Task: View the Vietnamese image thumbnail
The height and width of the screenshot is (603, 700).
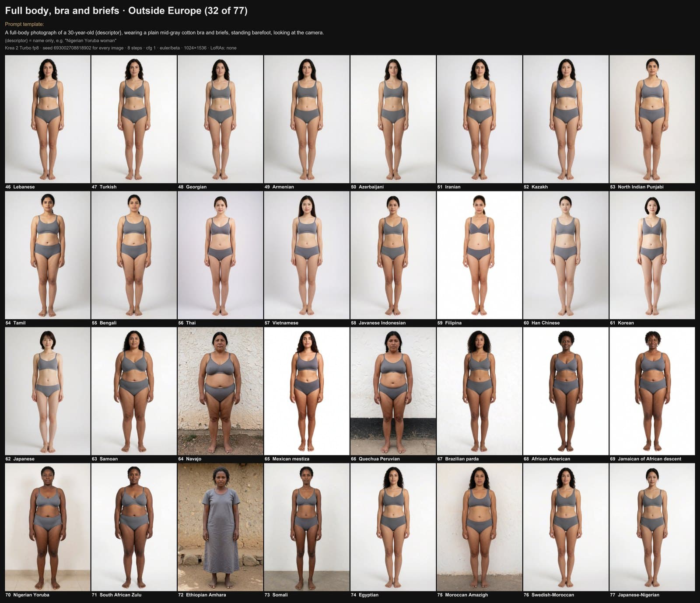Action: (307, 255)
